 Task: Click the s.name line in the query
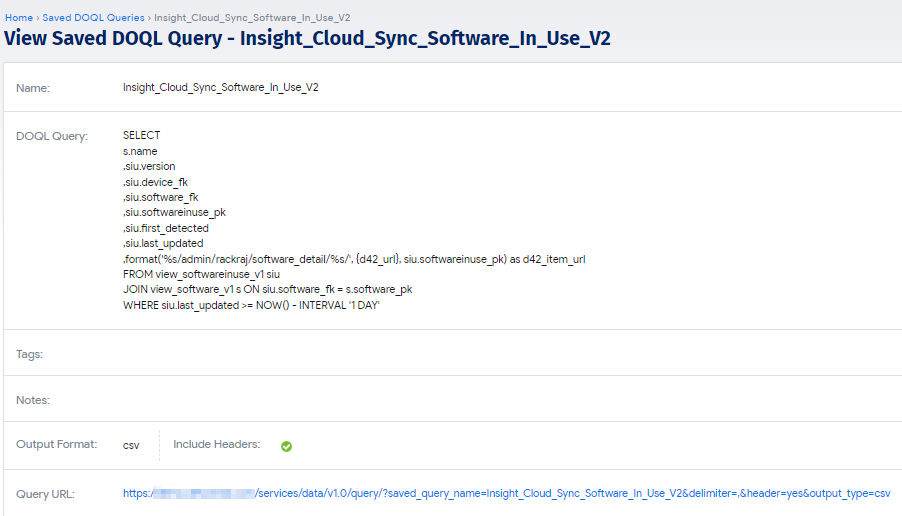[x=140, y=151]
